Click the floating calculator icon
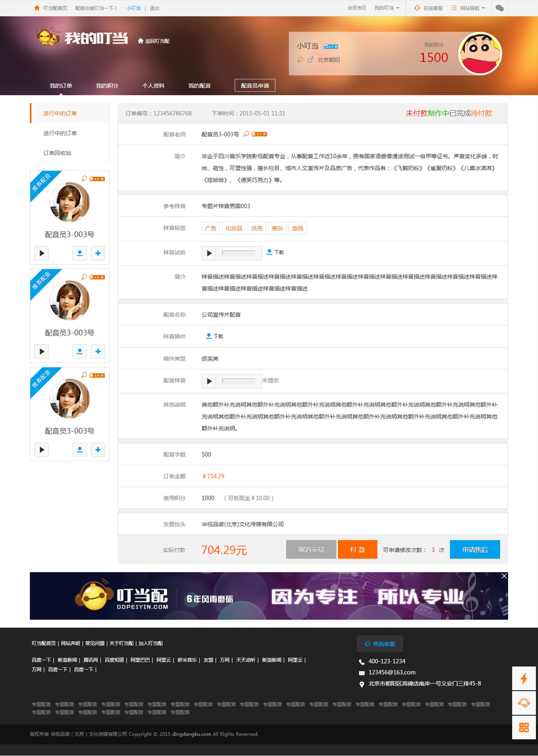Image resolution: width=538 pixels, height=756 pixels. [524, 727]
